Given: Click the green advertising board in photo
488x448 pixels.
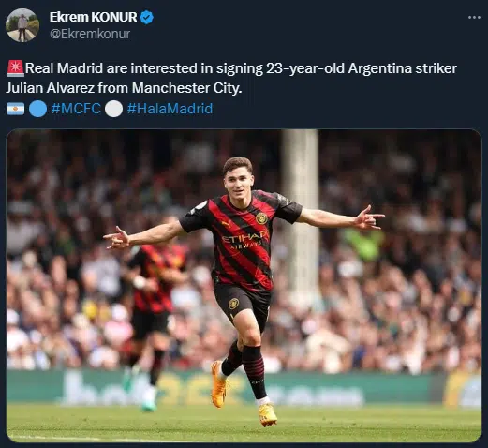Looking at the screenshot, I should [x=244, y=387].
